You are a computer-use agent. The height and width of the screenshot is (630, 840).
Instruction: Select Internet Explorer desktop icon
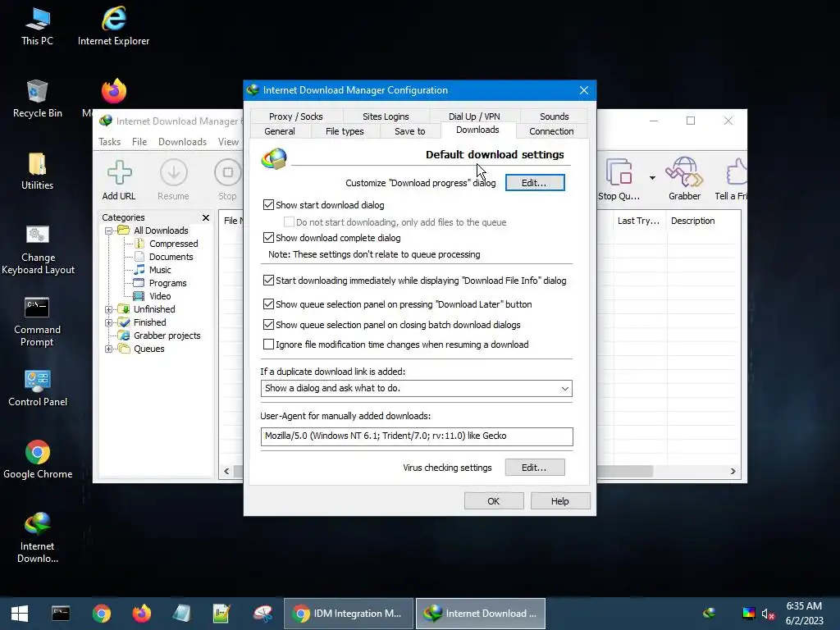click(x=113, y=27)
